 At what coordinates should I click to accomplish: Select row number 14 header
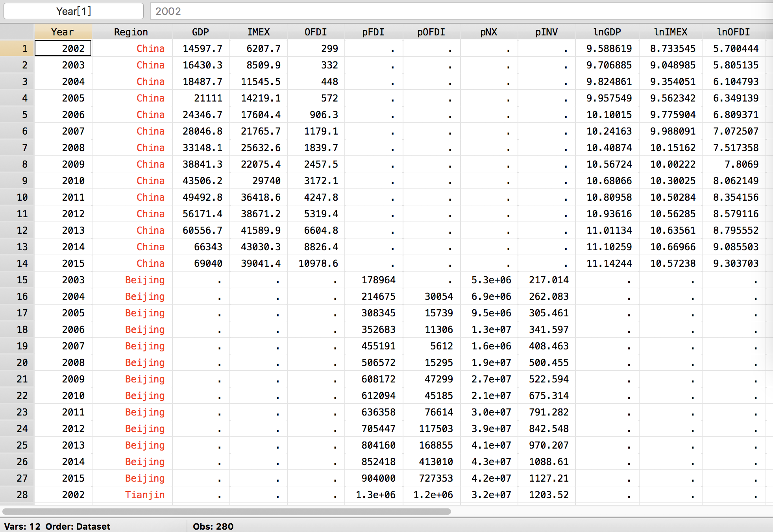pos(17,263)
